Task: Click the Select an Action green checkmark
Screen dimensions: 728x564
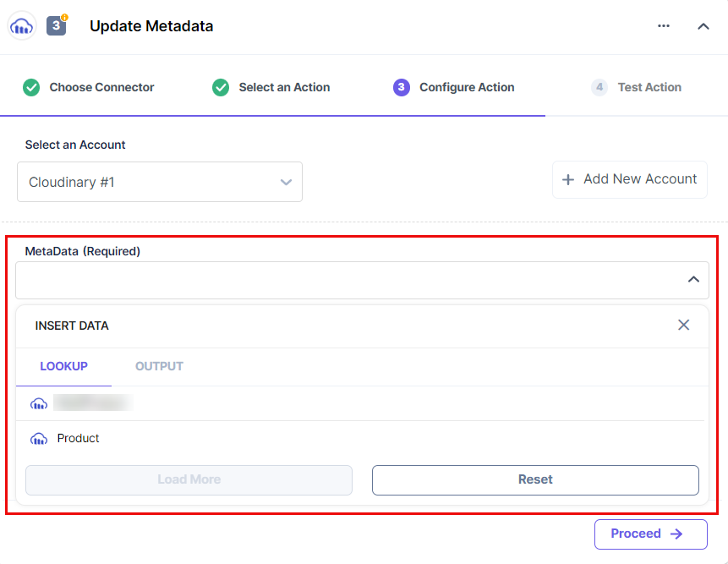Action: 221,87
